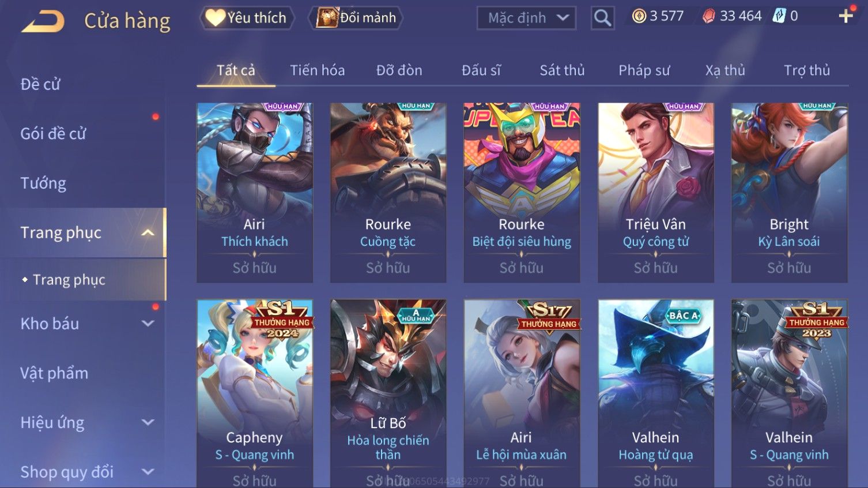Tap the golden back arrow icon
Screen dimensions: 868x488
click(43, 22)
